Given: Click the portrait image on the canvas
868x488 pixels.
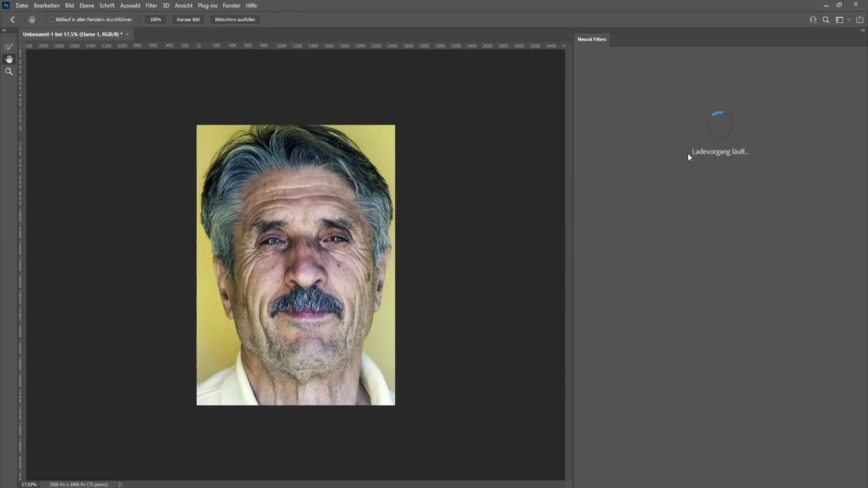Looking at the screenshot, I should (296, 265).
